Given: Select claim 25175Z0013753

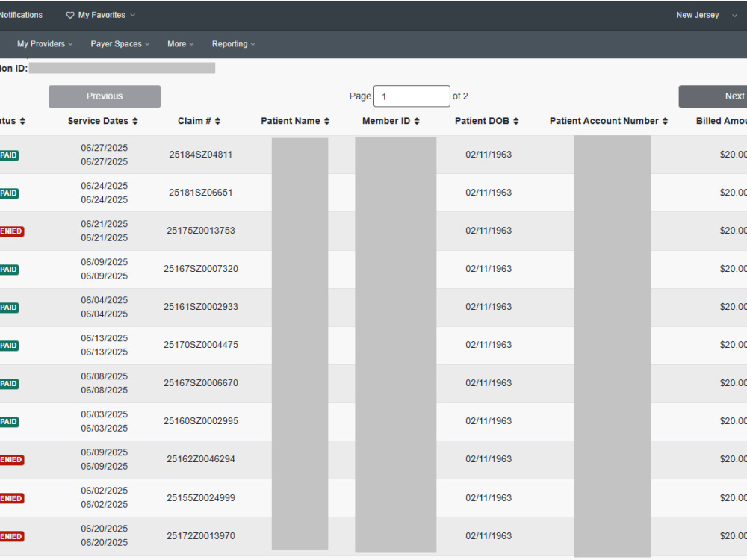Looking at the screenshot, I should (200, 231).
